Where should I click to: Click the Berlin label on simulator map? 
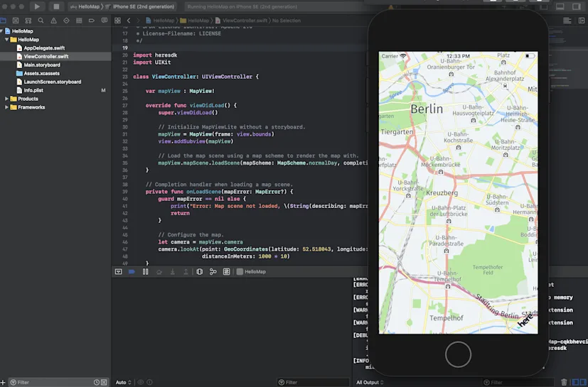point(427,109)
